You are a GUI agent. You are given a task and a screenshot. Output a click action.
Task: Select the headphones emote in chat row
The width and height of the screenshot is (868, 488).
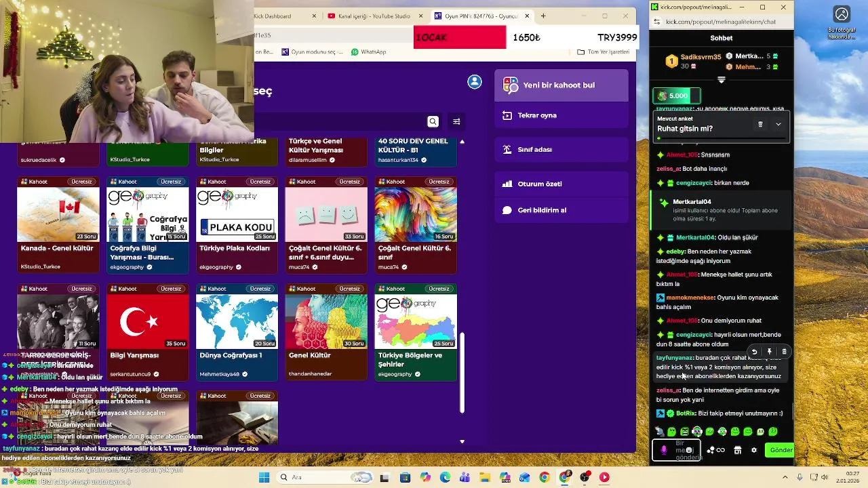696,432
